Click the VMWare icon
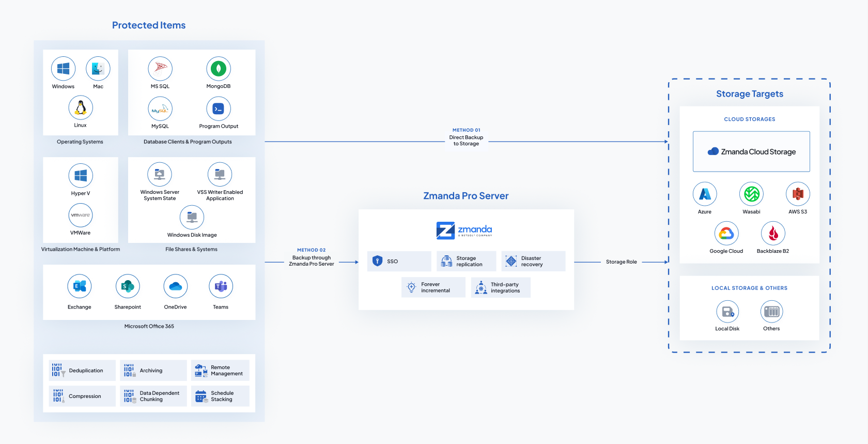 (x=81, y=215)
